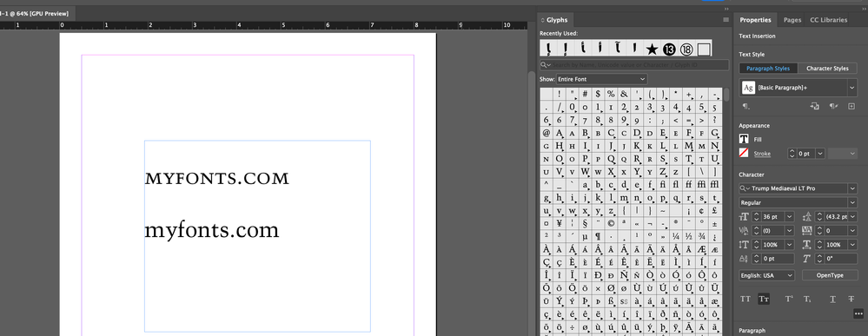Click the baseline shift 0 pt field
The height and width of the screenshot is (336, 868).
pyautogui.click(x=778, y=259)
